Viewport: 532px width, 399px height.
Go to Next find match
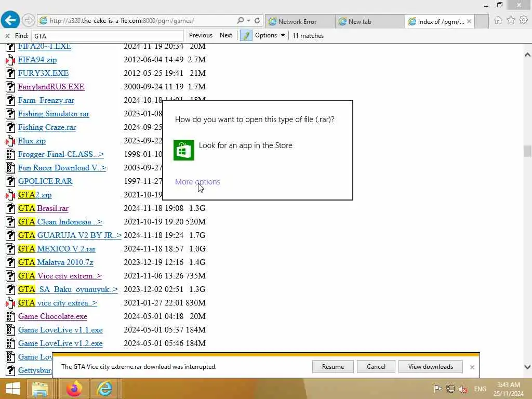click(226, 35)
